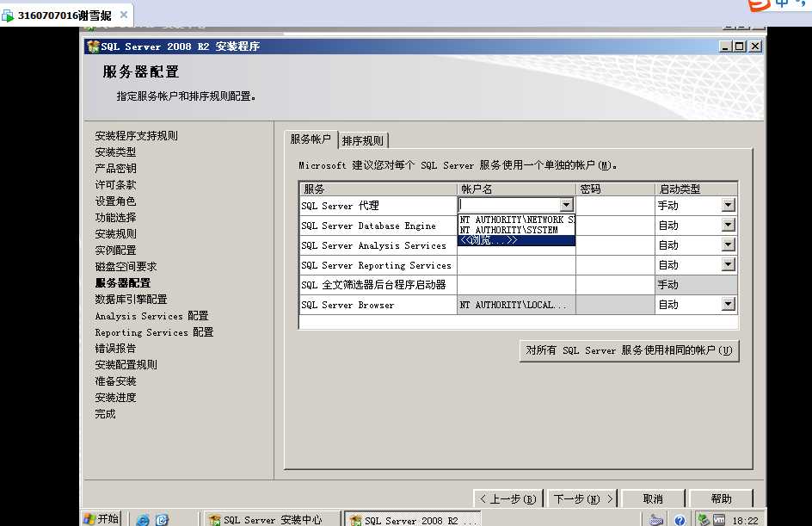Click the Reporting Services 配置 step

click(154, 331)
